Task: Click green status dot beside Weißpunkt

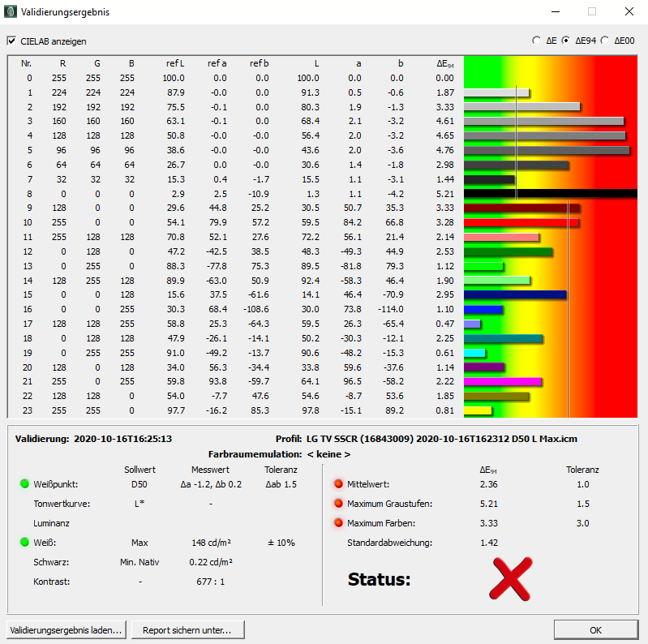Action: [25, 483]
